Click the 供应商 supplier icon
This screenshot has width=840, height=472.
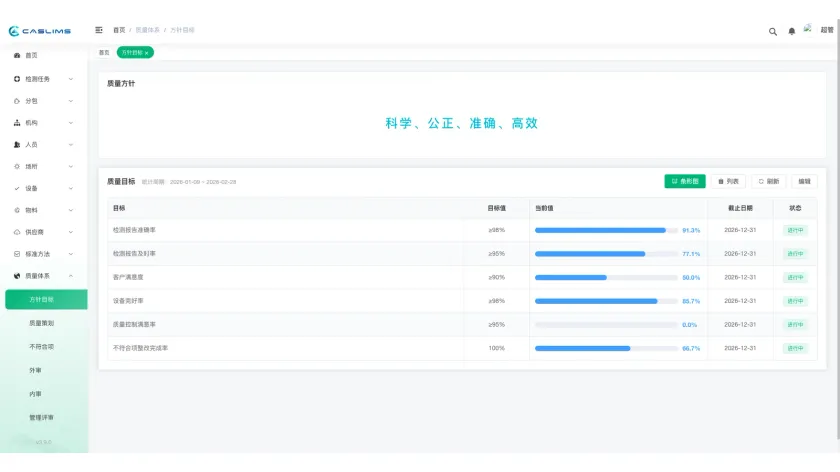pyautogui.click(x=17, y=232)
